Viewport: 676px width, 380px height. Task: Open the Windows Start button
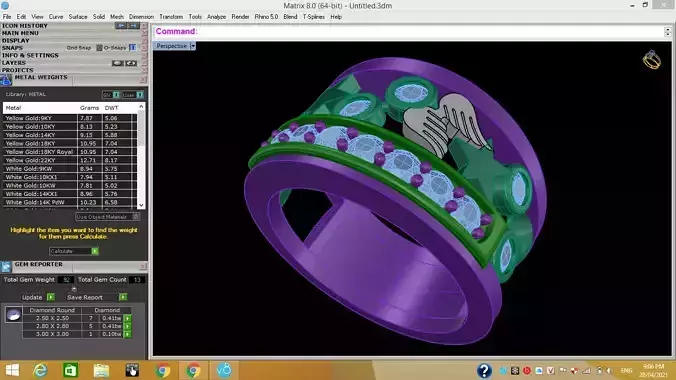12,371
